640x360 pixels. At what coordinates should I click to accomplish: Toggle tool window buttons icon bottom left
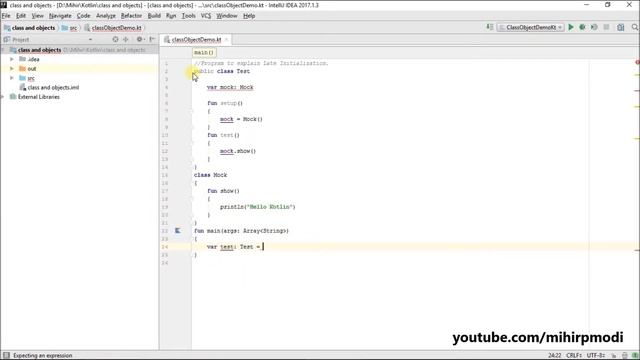[6, 356]
